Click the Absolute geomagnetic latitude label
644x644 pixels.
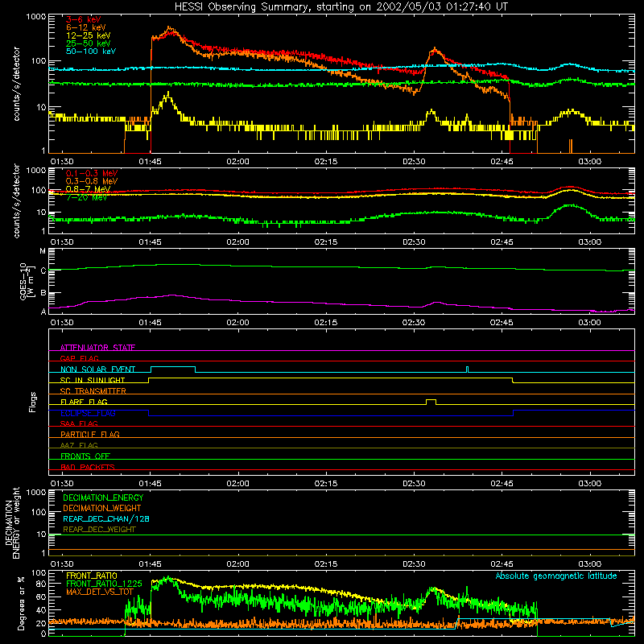(556, 576)
